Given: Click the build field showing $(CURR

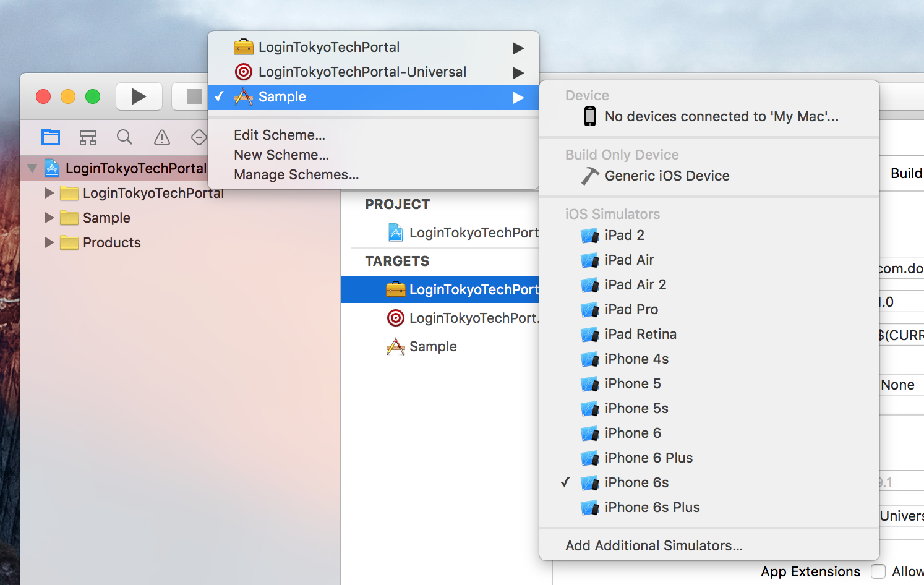Looking at the screenshot, I should click(x=902, y=335).
